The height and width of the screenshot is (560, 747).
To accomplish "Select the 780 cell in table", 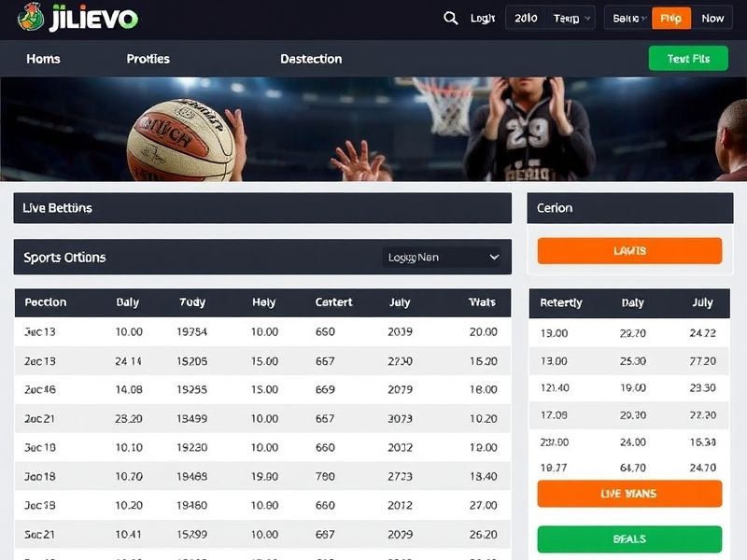I will (x=325, y=476).
